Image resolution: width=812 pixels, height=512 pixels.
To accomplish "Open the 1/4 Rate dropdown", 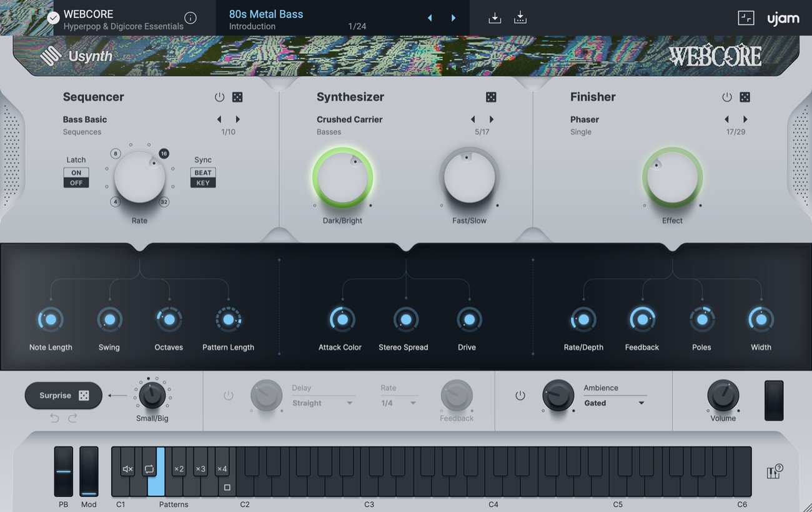I will pos(399,403).
